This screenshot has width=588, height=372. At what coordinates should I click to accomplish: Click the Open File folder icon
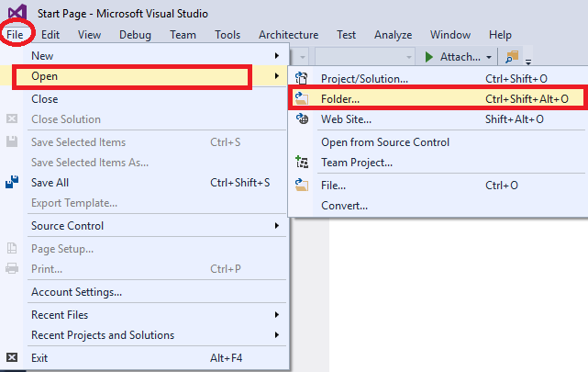pos(302,185)
